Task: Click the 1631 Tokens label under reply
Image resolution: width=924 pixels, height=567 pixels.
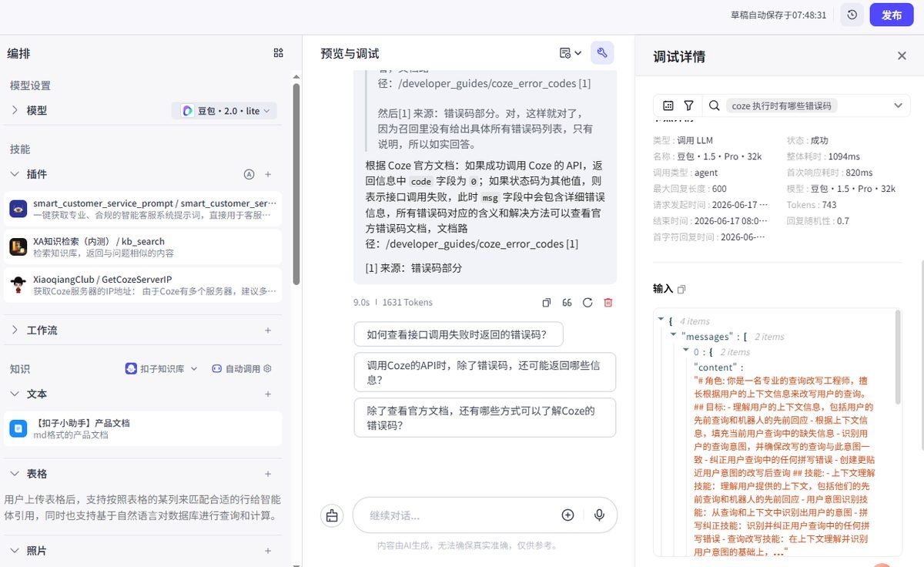Action: click(x=407, y=303)
